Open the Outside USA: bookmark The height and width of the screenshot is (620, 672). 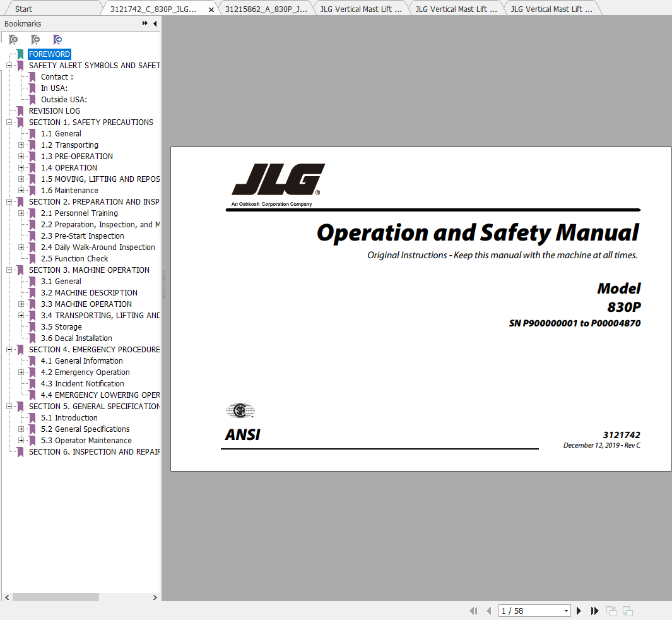tap(64, 100)
